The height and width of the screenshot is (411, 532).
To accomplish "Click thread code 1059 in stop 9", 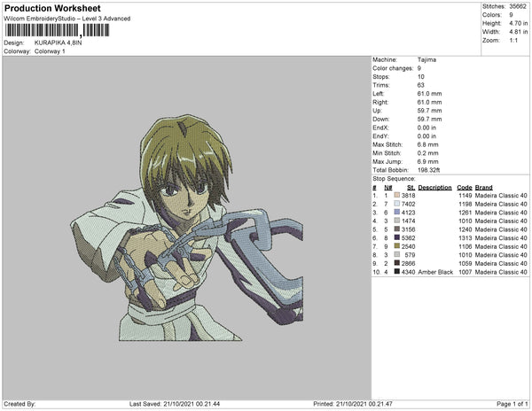I will tap(465, 263).
